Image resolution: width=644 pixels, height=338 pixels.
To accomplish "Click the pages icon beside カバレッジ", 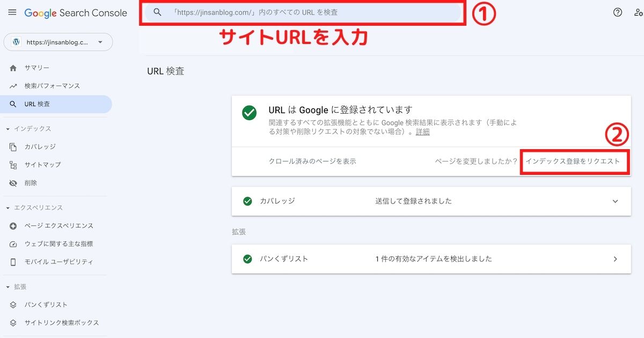I will 13,147.
